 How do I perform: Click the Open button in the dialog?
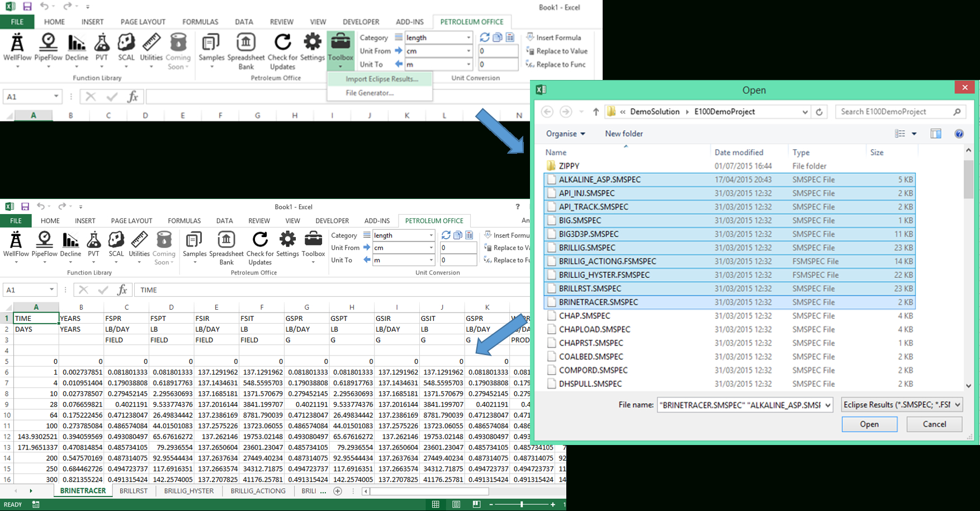point(869,424)
